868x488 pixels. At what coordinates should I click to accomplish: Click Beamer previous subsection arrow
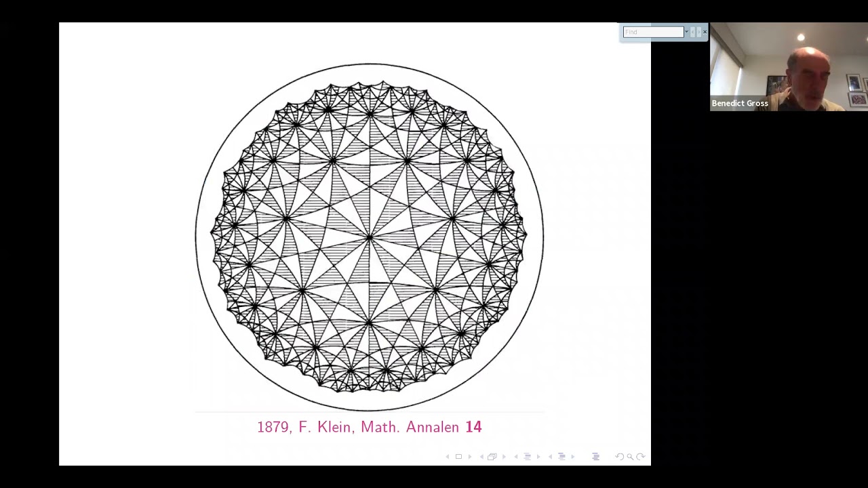[x=516, y=457]
